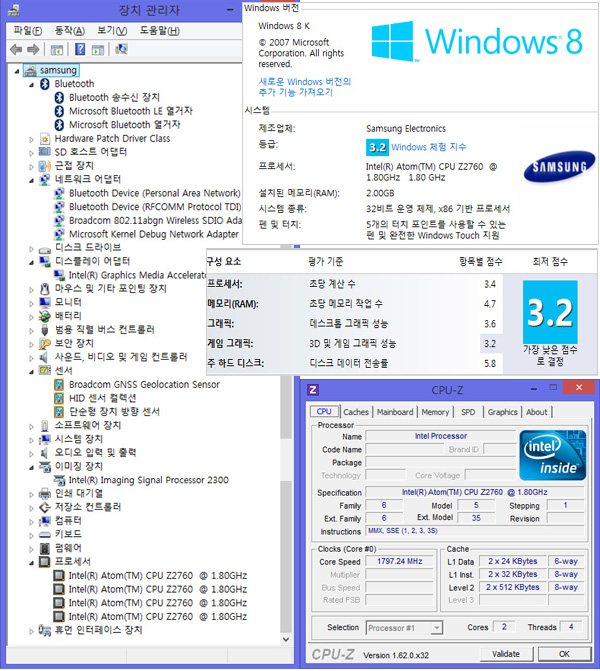This screenshot has height=671, width=600.
Task: Minimize the CPU-Z window
Action: pyautogui.click(x=534, y=389)
